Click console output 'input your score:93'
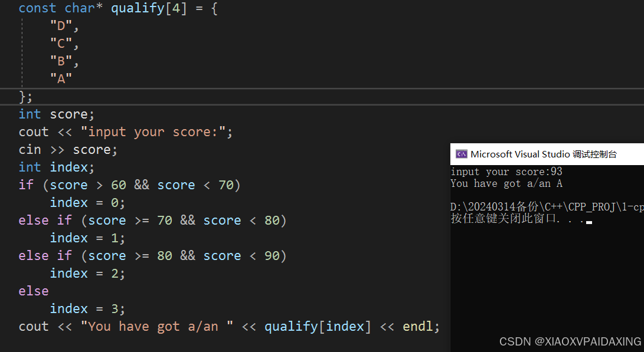This screenshot has width=644, height=352. tap(506, 172)
